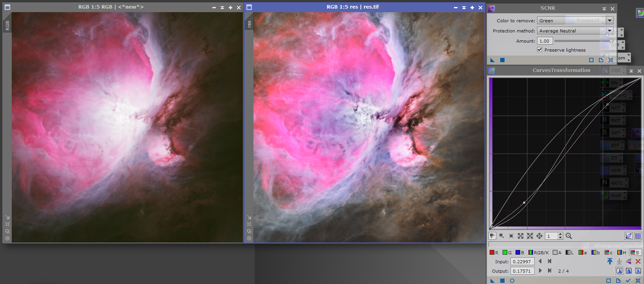The image size is (644, 284).
Task: Click the Real-Time Preview circle icon
Action: point(512,280)
